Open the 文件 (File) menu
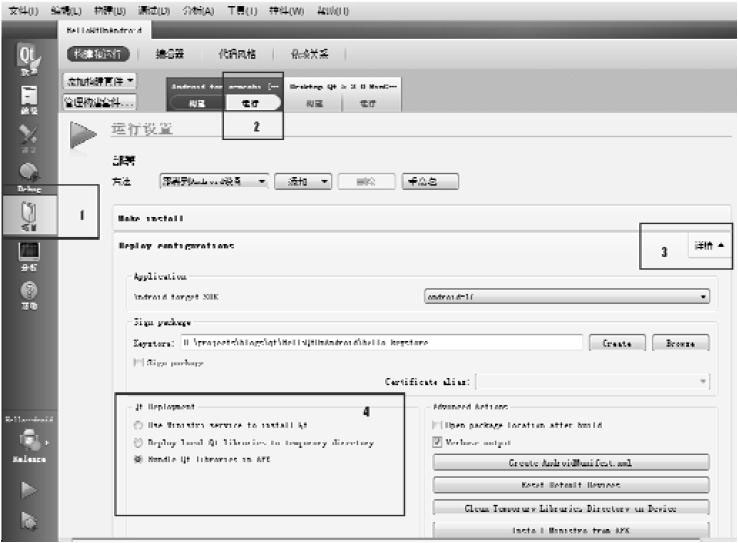Screen dimensions: 738x543 23,8
